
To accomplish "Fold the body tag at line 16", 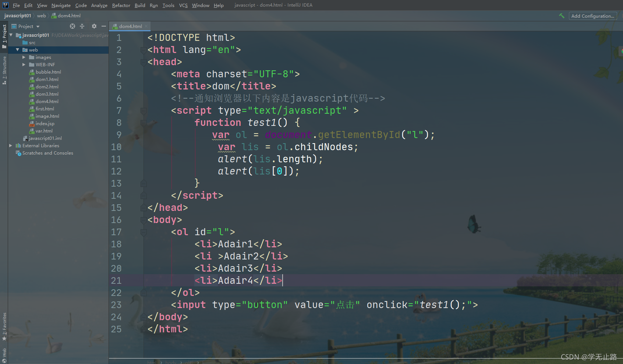I will [x=144, y=220].
